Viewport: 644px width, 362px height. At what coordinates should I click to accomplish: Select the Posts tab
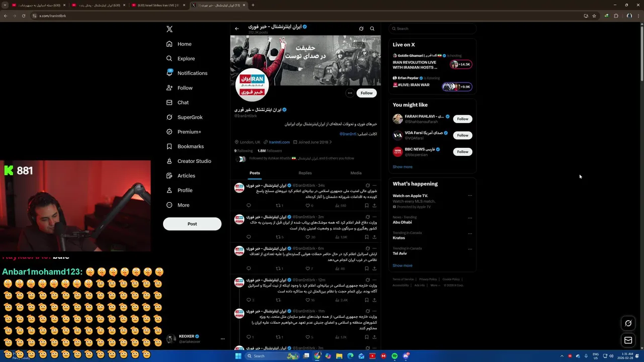pos(255,173)
